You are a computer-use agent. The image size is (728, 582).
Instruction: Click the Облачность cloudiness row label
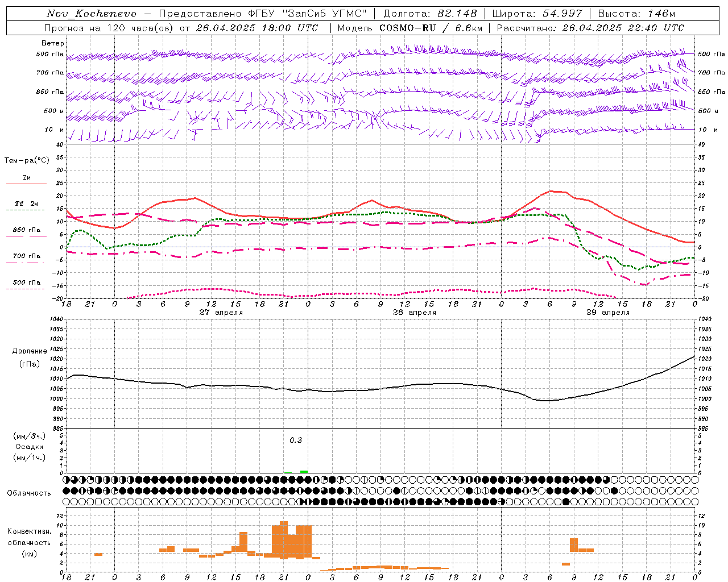[29, 493]
